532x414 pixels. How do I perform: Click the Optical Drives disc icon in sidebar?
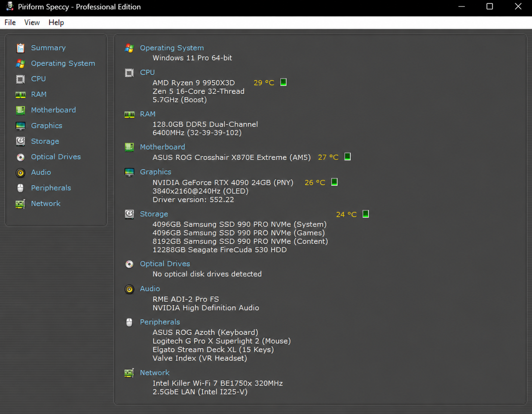click(x=21, y=157)
